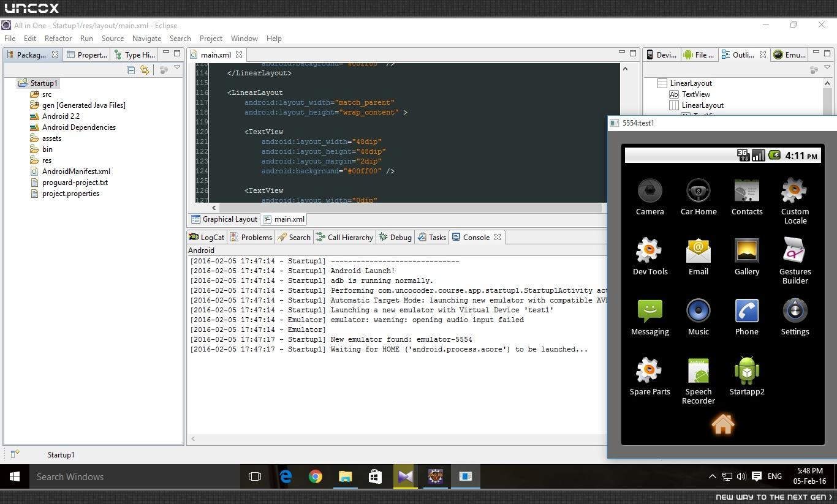Screen dimensions: 837x504
Task: Switch to the Type Hierarchy tab
Action: [x=134, y=55]
